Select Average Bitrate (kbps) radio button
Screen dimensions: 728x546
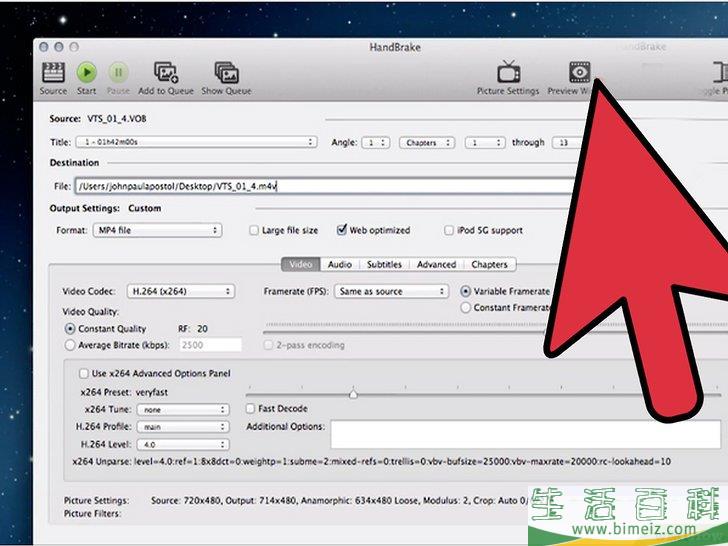point(70,345)
